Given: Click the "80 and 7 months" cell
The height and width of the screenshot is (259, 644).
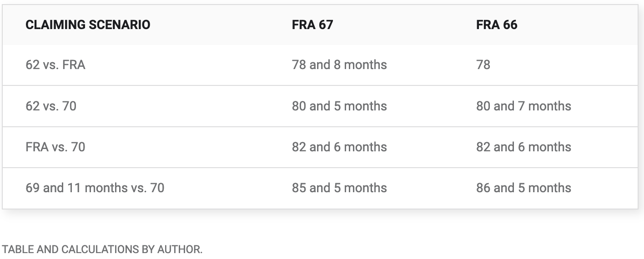Looking at the screenshot, I should 523,106.
